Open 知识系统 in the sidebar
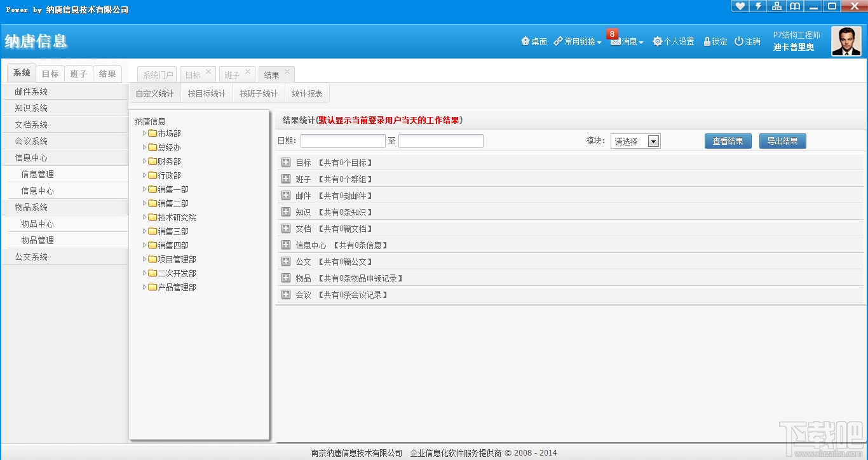The image size is (868, 460). (x=65, y=109)
